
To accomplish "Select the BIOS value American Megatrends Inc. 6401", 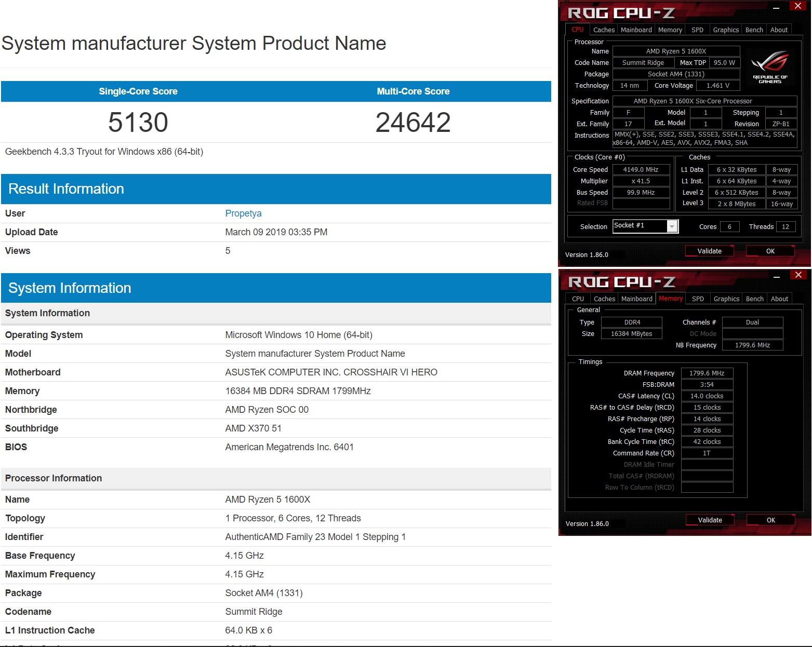I will click(289, 447).
